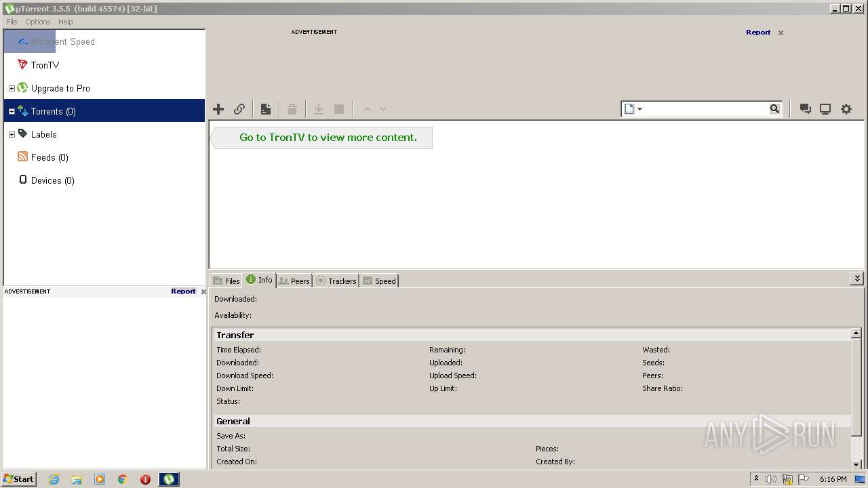Select Torrents (0) sidebar item

104,111
